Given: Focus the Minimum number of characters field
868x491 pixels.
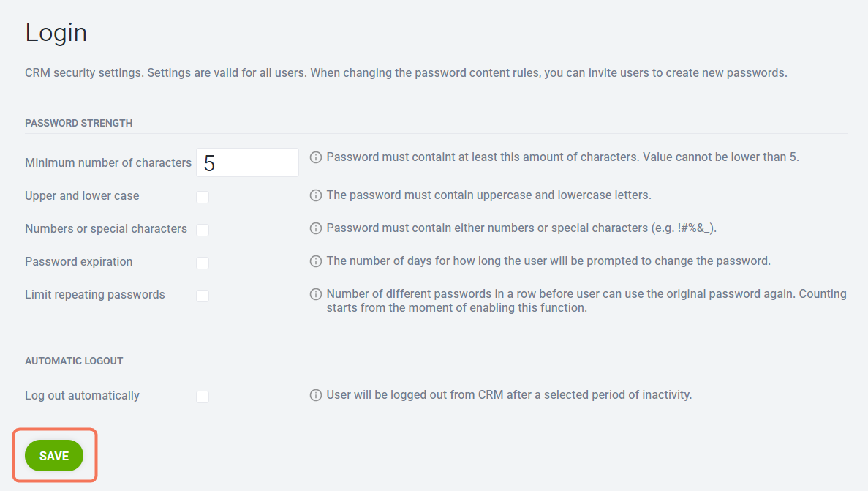Looking at the screenshot, I should [247, 162].
